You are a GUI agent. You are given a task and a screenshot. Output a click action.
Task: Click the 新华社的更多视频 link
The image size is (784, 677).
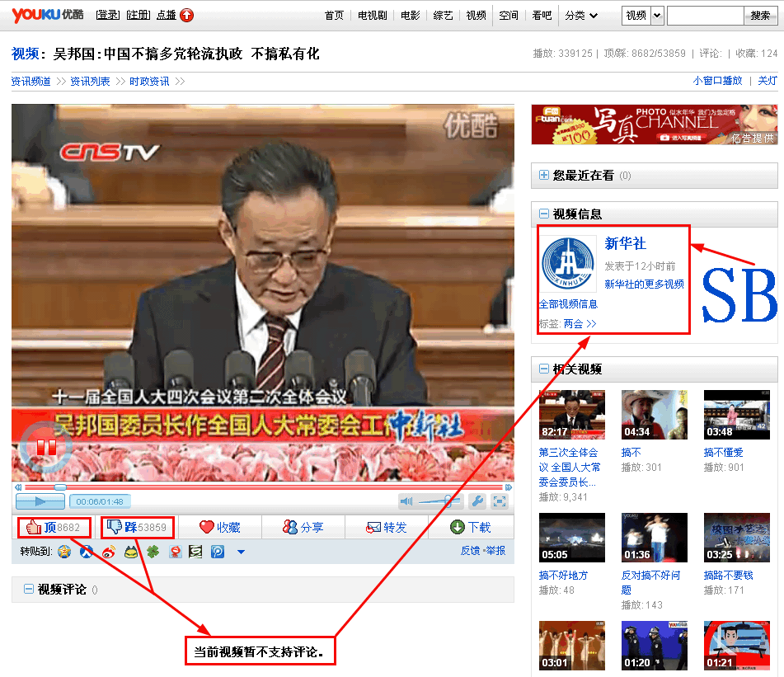644,284
